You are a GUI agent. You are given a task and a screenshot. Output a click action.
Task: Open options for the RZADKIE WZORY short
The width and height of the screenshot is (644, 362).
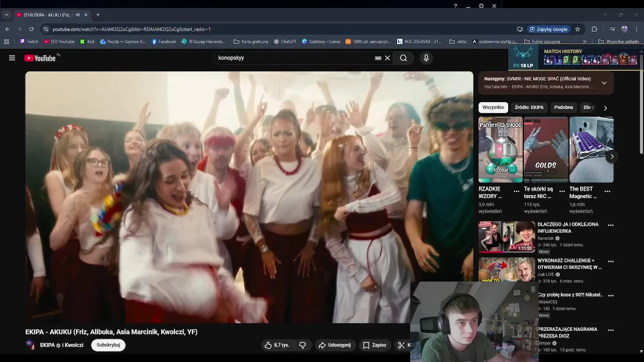pyautogui.click(x=516, y=192)
